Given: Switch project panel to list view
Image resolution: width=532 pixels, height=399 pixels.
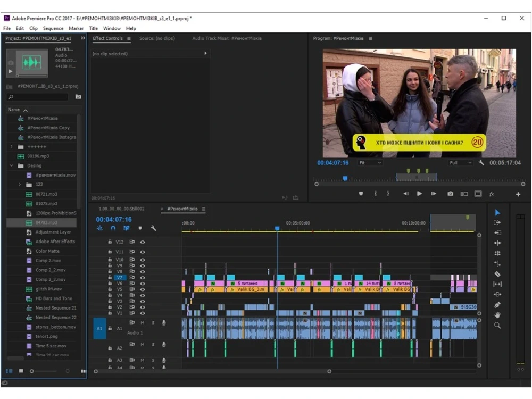Looking at the screenshot, I should [x=9, y=371].
